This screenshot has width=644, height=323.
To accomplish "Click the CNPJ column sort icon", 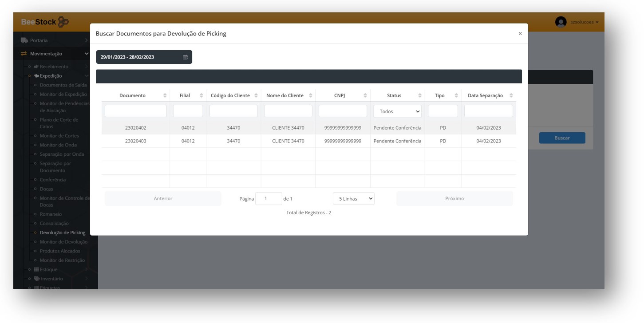I will pyautogui.click(x=365, y=96).
